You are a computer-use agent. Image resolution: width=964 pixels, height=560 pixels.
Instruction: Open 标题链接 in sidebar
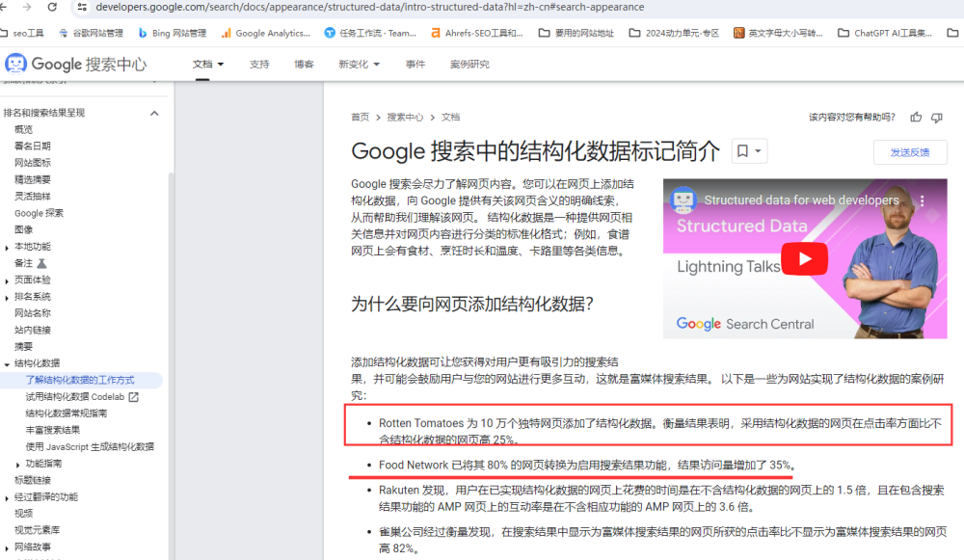tap(33, 480)
